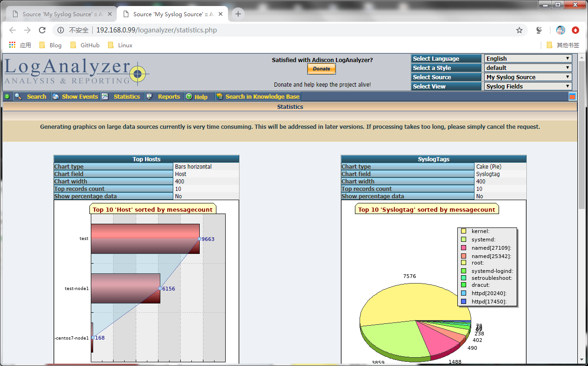The height and width of the screenshot is (366, 588).
Task: Click the Donate button
Action: (x=322, y=69)
